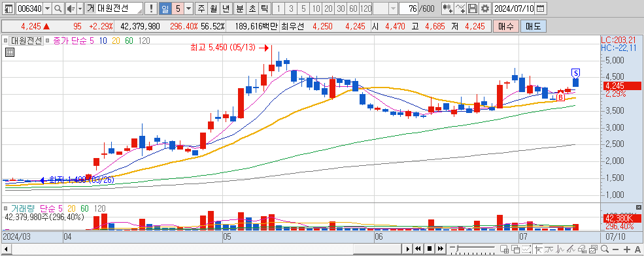Click the fast-forward button on bottom bar
Image resolution: width=644 pixels, height=256 pixels.
(440, 249)
